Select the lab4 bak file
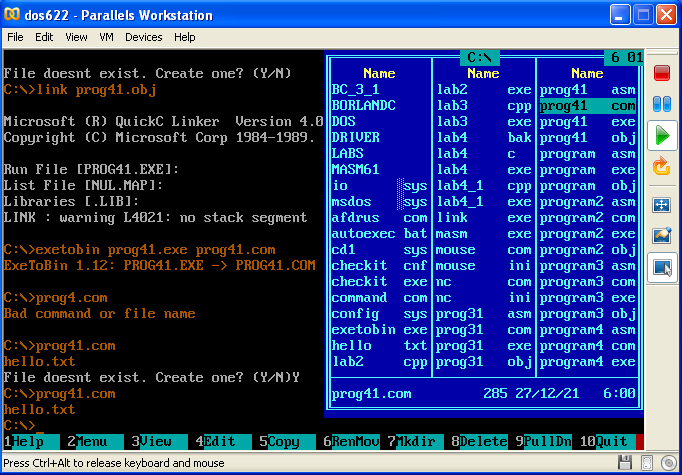Image resolution: width=682 pixels, height=475 pixels. [x=484, y=137]
